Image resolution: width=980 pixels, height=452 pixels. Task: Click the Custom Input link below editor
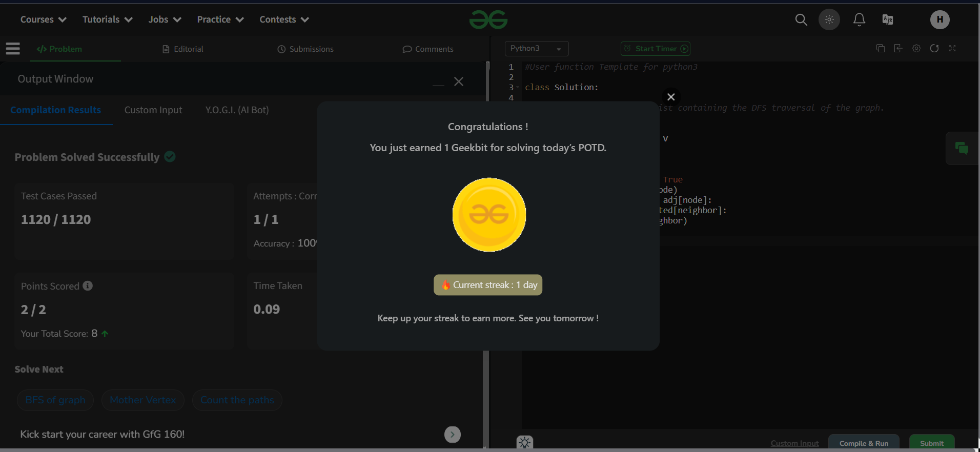[794, 443]
